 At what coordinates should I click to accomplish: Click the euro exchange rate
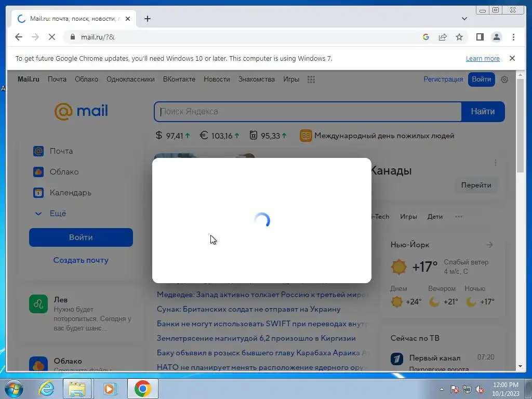(x=220, y=136)
